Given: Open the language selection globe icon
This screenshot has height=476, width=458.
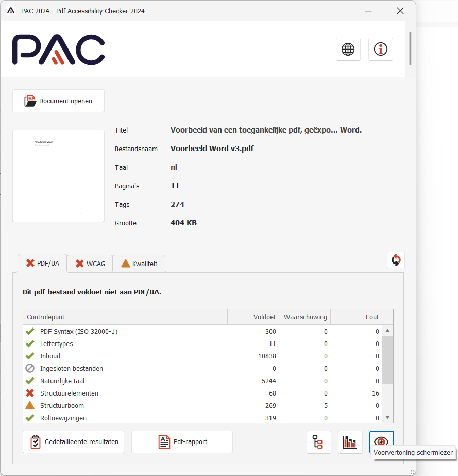Looking at the screenshot, I should coord(348,49).
